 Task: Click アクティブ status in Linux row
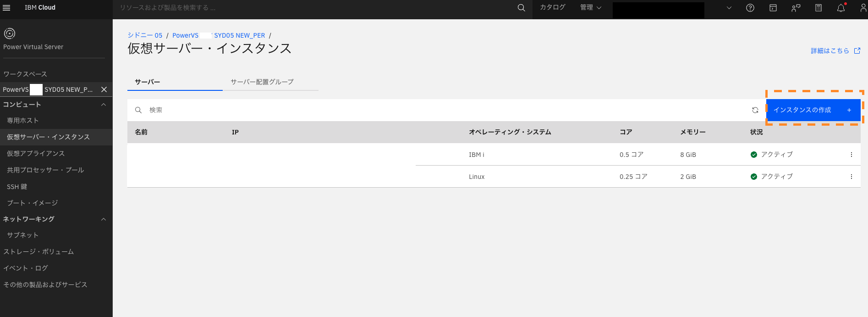772,177
